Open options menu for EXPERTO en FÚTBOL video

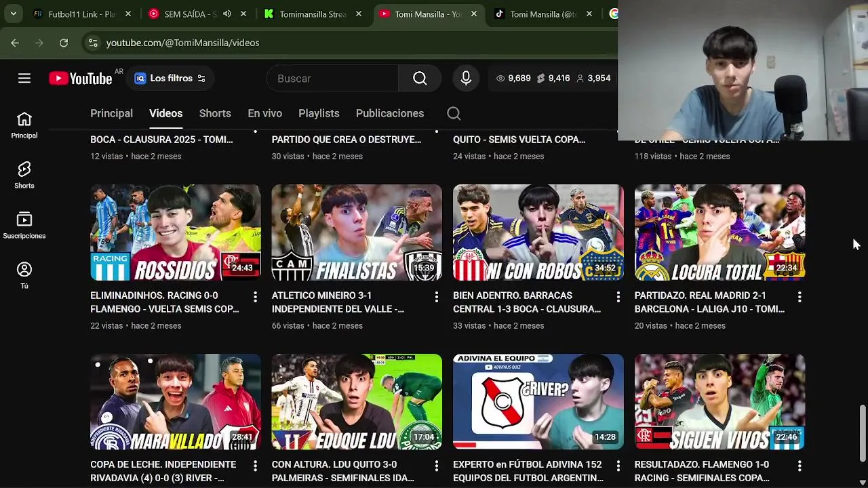[x=618, y=466]
